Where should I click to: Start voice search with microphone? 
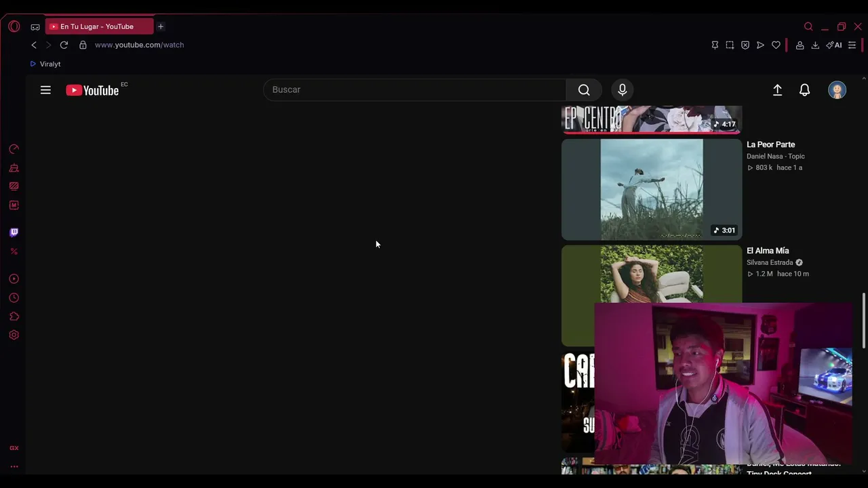622,89
